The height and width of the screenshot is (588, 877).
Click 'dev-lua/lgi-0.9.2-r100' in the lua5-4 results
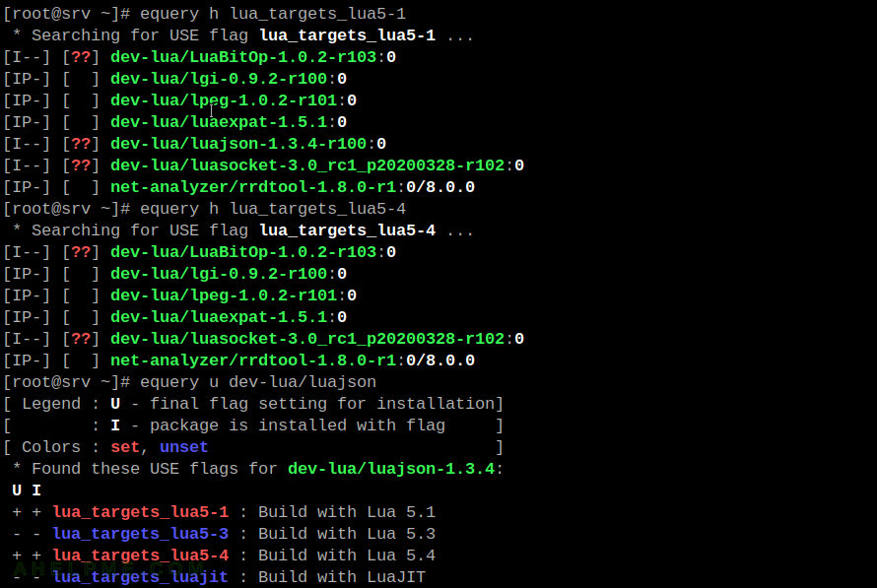tap(219, 274)
